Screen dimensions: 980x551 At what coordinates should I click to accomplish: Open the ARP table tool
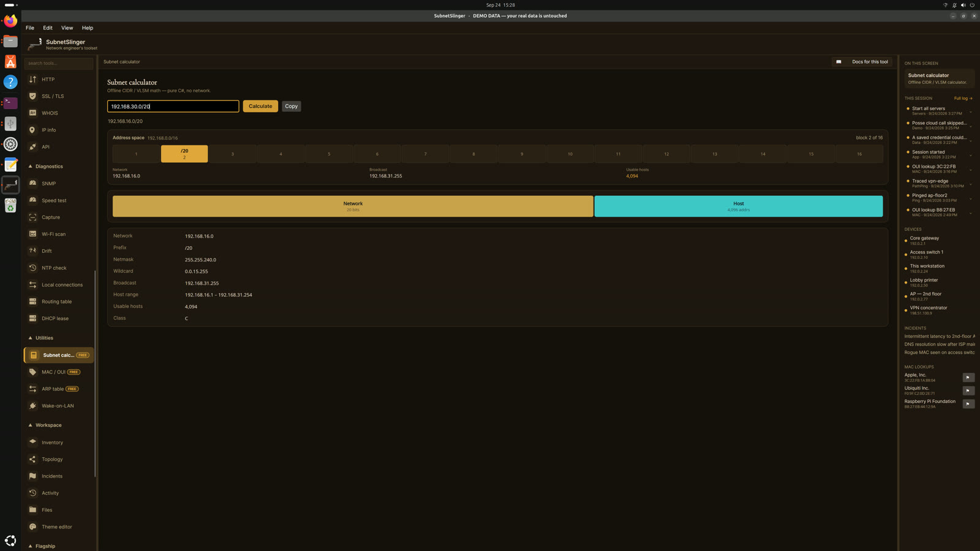tap(59, 389)
